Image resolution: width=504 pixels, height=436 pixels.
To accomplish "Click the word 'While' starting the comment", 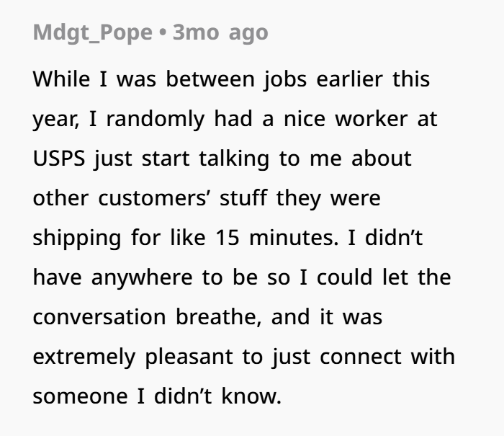I will point(61,79).
